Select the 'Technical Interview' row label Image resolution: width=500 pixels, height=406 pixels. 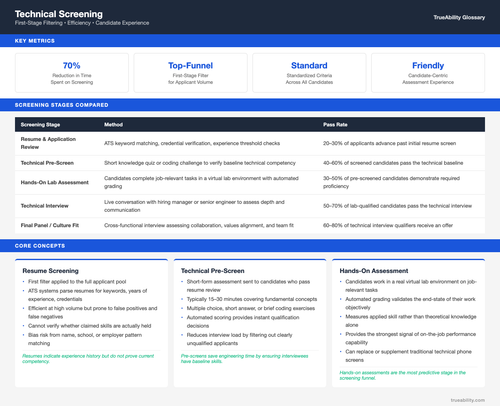point(45,206)
